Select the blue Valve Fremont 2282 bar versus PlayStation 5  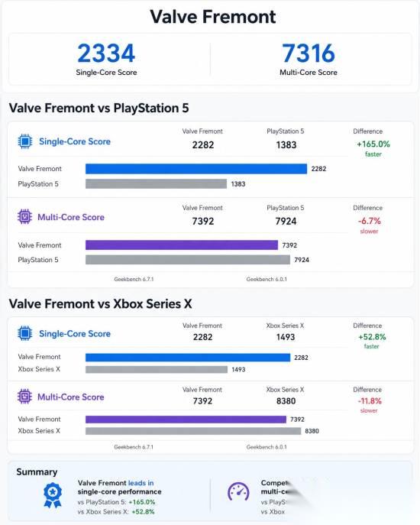pos(196,169)
